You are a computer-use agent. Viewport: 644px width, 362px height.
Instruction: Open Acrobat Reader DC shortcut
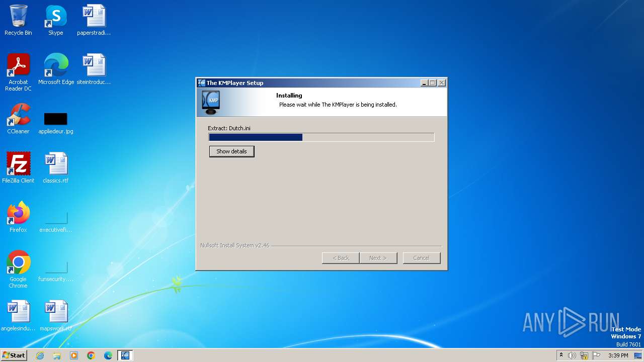18,72
